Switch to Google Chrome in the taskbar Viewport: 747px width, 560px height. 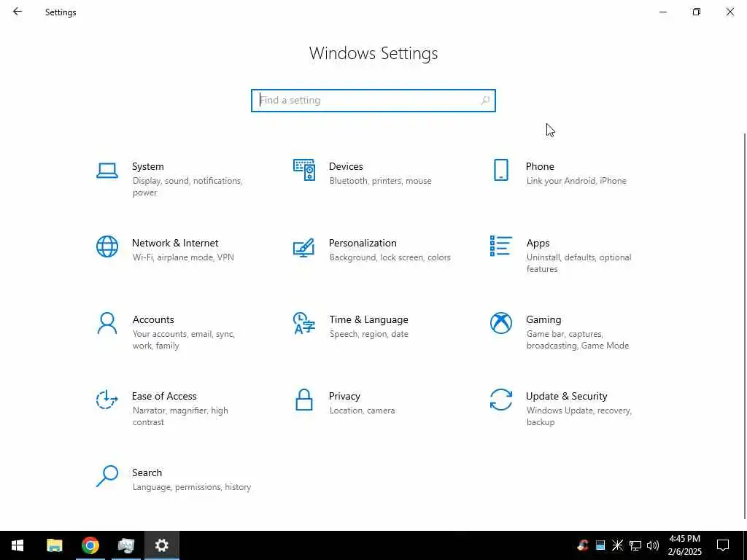click(90, 545)
